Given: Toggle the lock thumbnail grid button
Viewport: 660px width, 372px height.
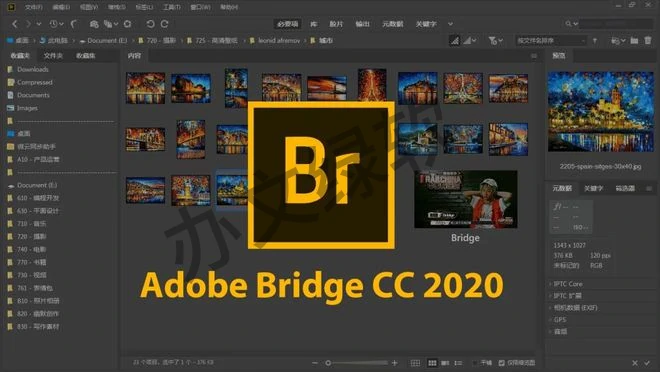Looking at the screenshot, I should pyautogui.click(x=415, y=363).
